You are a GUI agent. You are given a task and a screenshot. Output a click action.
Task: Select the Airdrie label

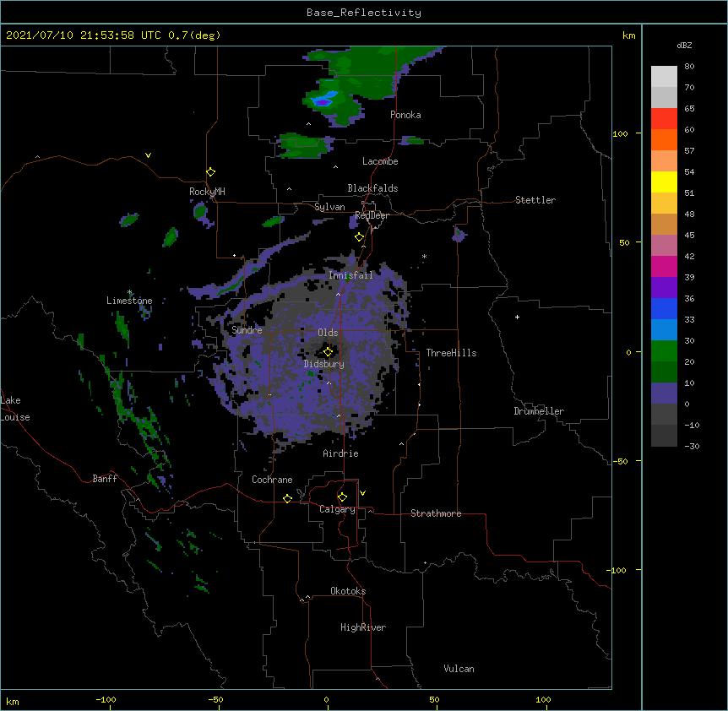(x=340, y=453)
